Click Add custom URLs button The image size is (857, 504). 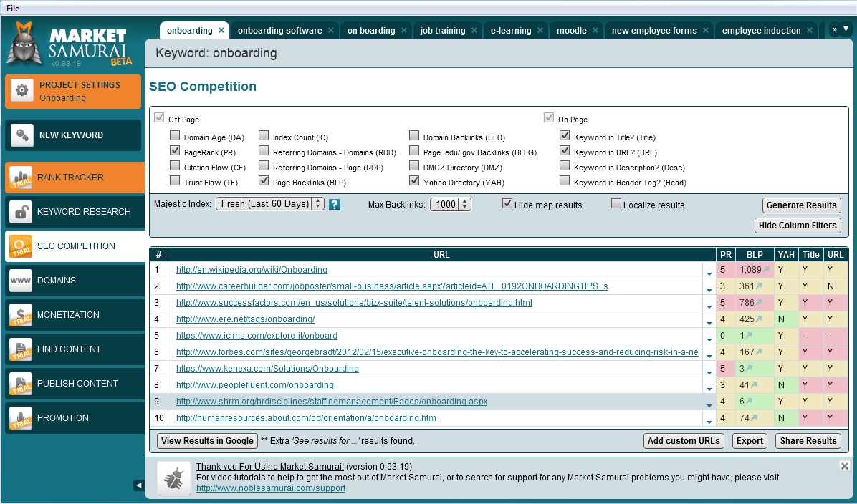point(684,441)
